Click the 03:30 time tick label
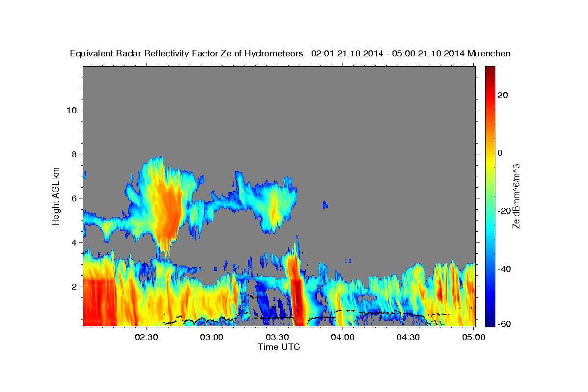The image size is (588, 392). click(277, 337)
